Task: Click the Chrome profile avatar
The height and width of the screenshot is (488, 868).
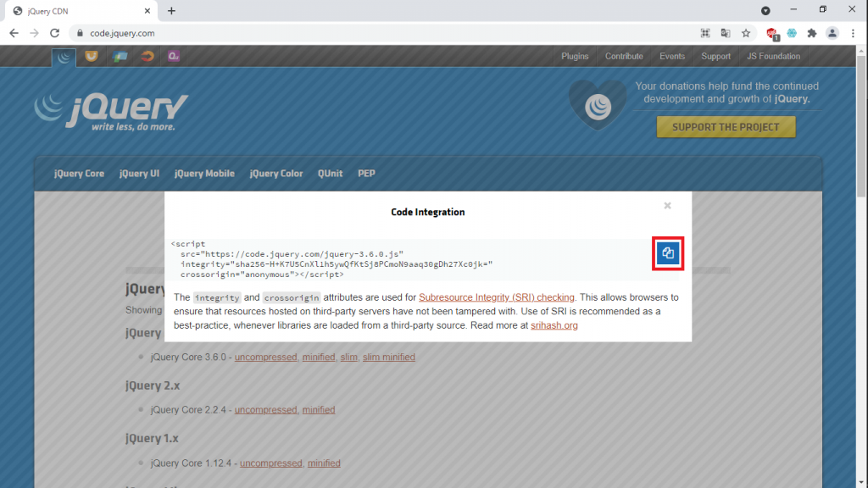Action: pyautogui.click(x=832, y=32)
